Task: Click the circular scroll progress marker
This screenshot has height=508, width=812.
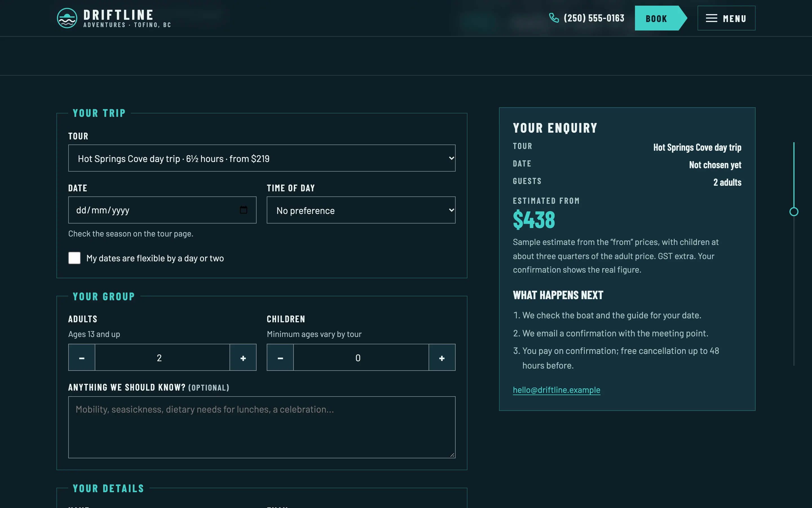Action: pos(794,212)
